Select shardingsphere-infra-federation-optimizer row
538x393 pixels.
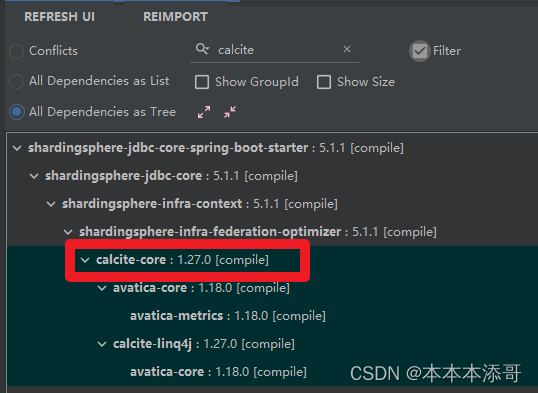pyautogui.click(x=258, y=232)
